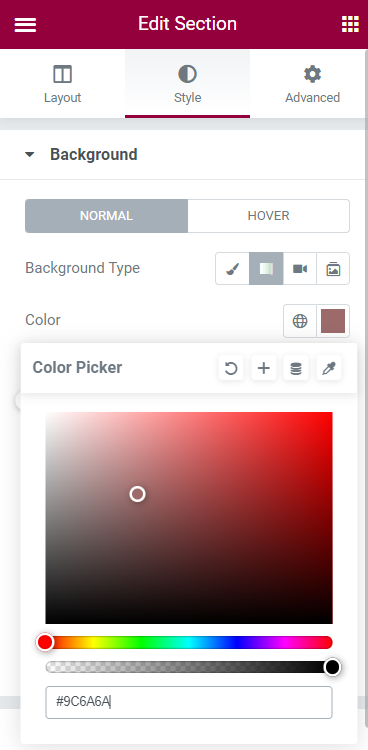Select video background type
This screenshot has width=368, height=750.
pos(300,268)
